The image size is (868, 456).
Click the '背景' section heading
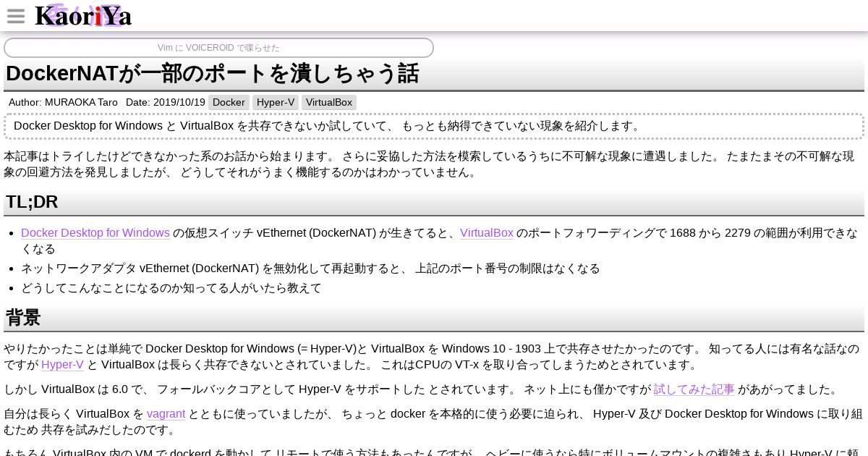pos(23,318)
